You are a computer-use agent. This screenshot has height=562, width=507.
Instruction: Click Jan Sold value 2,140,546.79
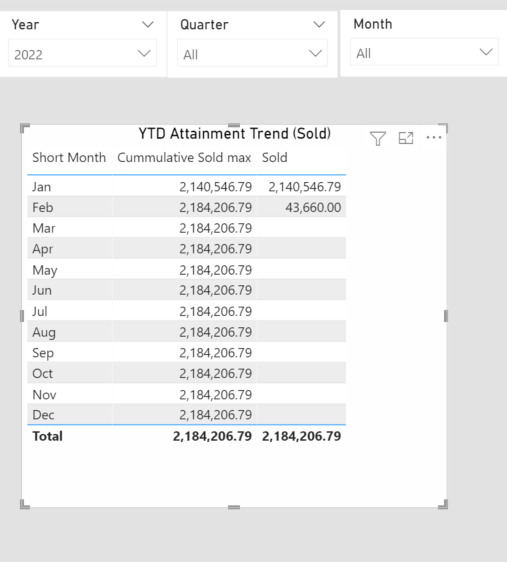[x=305, y=187]
